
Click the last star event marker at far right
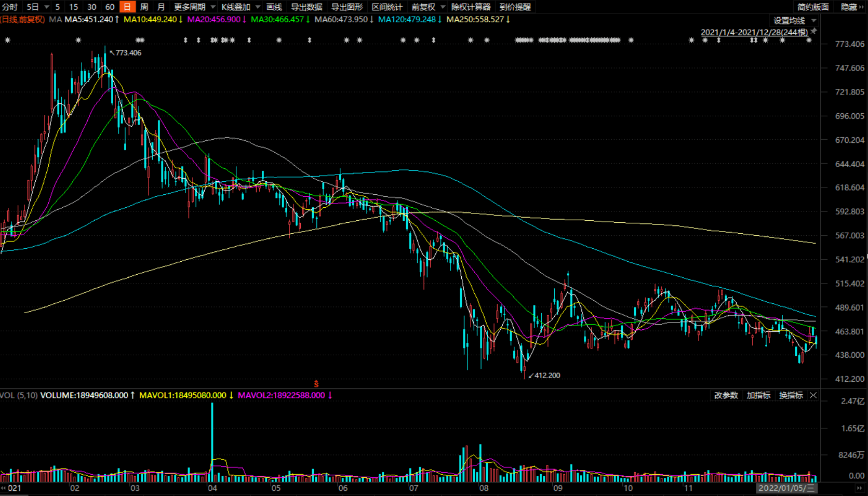click(809, 40)
